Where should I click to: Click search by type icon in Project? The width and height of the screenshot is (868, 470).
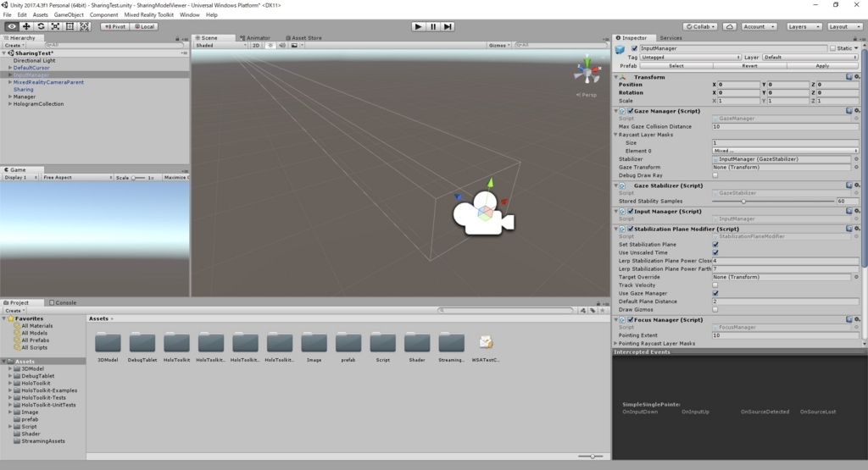[583, 311]
